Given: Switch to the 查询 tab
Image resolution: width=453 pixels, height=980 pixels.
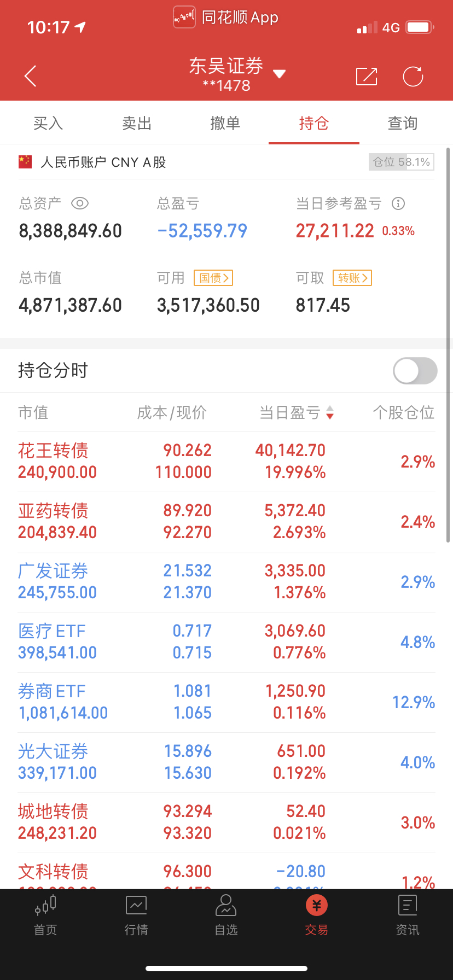Looking at the screenshot, I should [403, 124].
